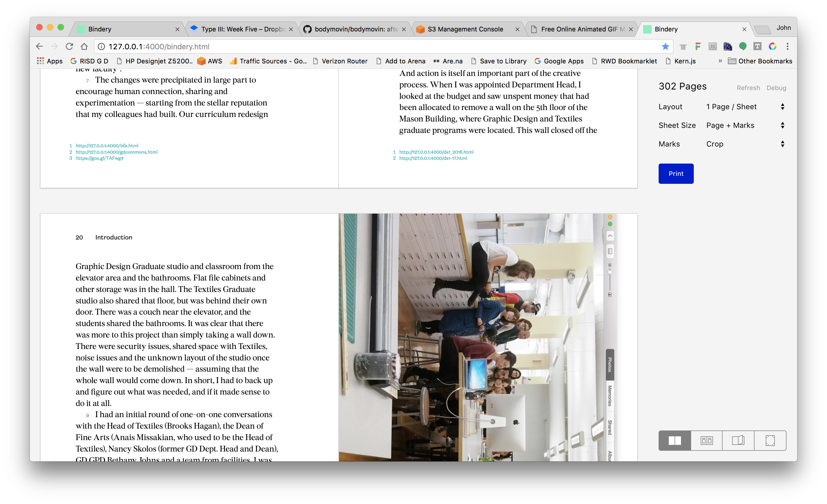This screenshot has width=827, height=504.
Task: Click the Save to Library bookmarklet
Action: click(x=499, y=61)
